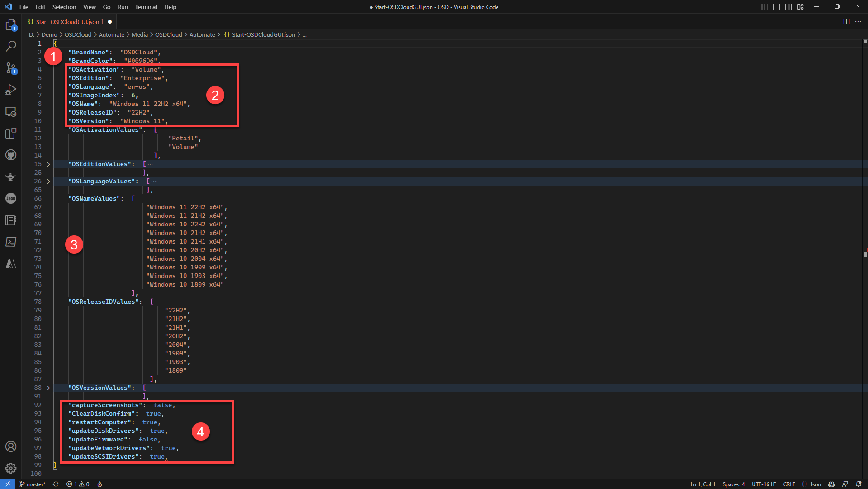Click the UTF-16 LE encoding indicator
Image resolution: width=868 pixels, height=489 pixels.
click(x=764, y=484)
